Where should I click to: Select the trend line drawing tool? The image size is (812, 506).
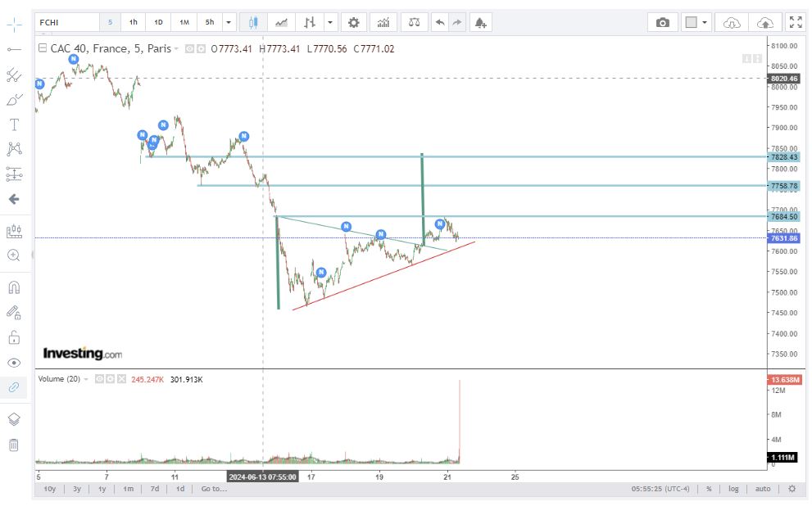(x=14, y=50)
